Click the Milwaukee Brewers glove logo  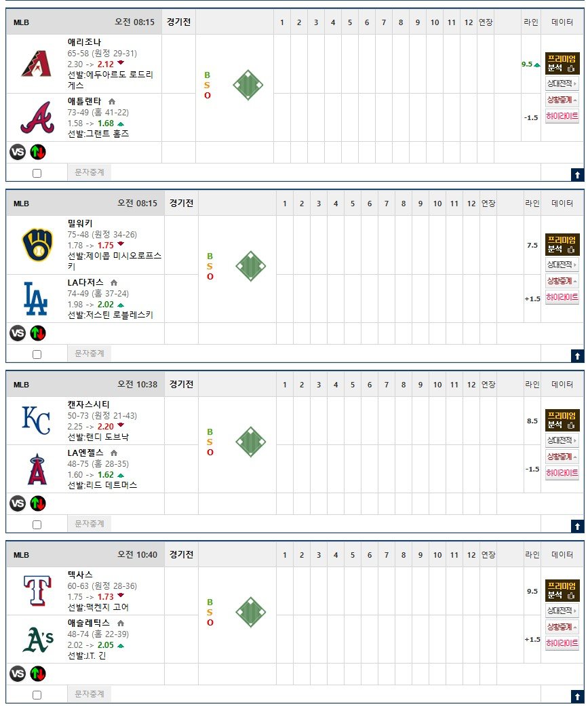(37, 245)
